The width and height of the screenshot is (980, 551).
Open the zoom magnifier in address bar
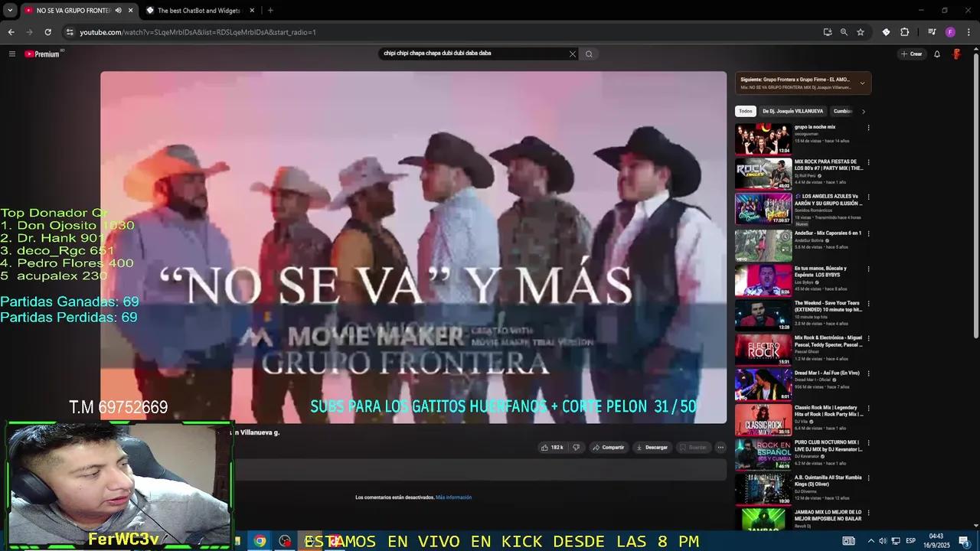click(844, 32)
